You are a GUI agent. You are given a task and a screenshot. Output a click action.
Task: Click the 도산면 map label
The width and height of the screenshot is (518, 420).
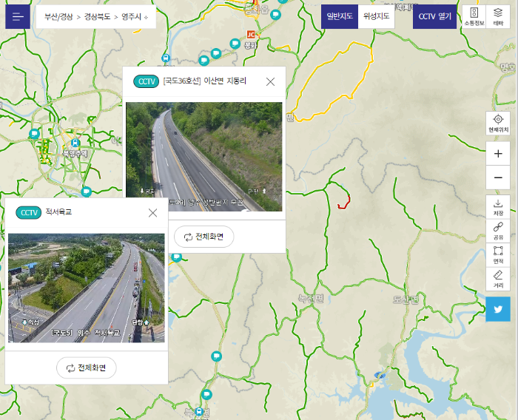pyautogui.click(x=406, y=299)
